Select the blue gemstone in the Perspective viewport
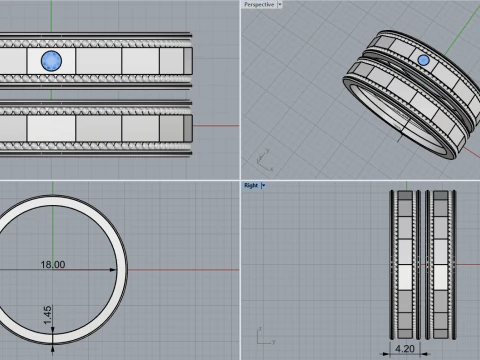 [423, 60]
